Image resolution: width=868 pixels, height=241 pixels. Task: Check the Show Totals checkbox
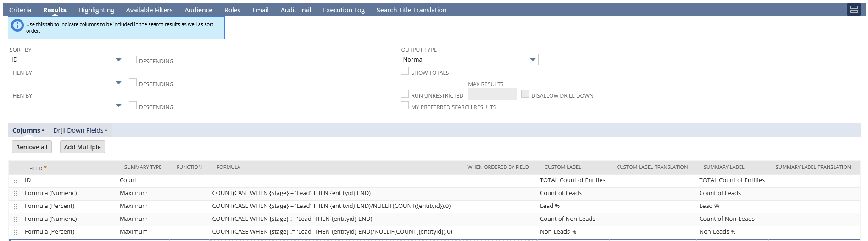(x=405, y=71)
